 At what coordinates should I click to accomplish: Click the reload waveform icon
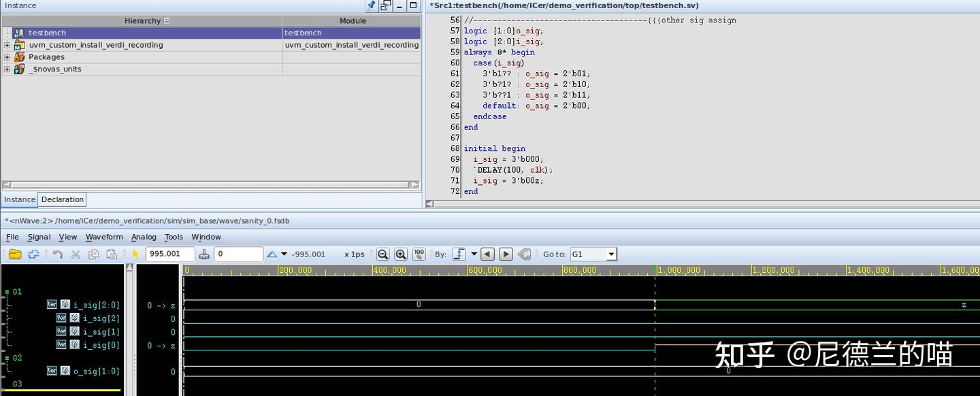[x=33, y=254]
